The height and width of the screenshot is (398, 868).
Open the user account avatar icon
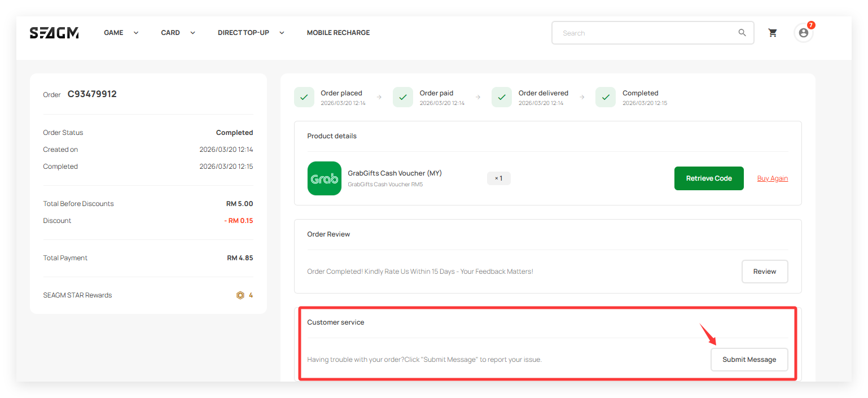(x=803, y=33)
